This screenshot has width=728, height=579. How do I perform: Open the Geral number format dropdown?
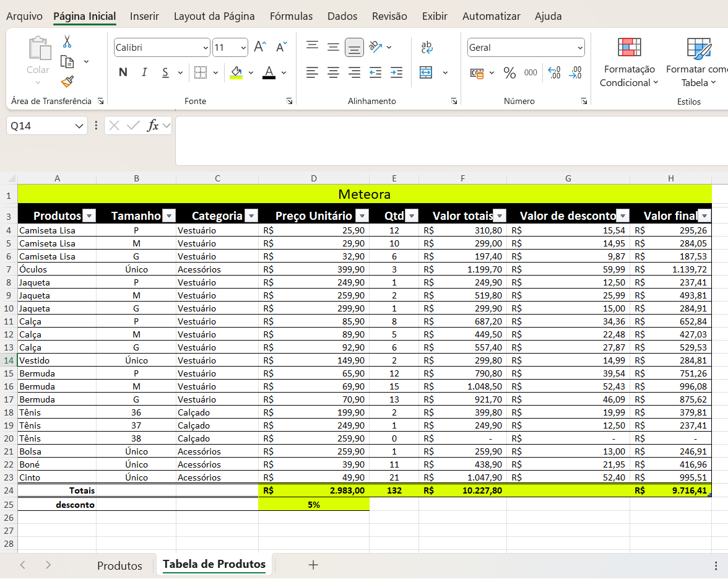pyautogui.click(x=580, y=47)
